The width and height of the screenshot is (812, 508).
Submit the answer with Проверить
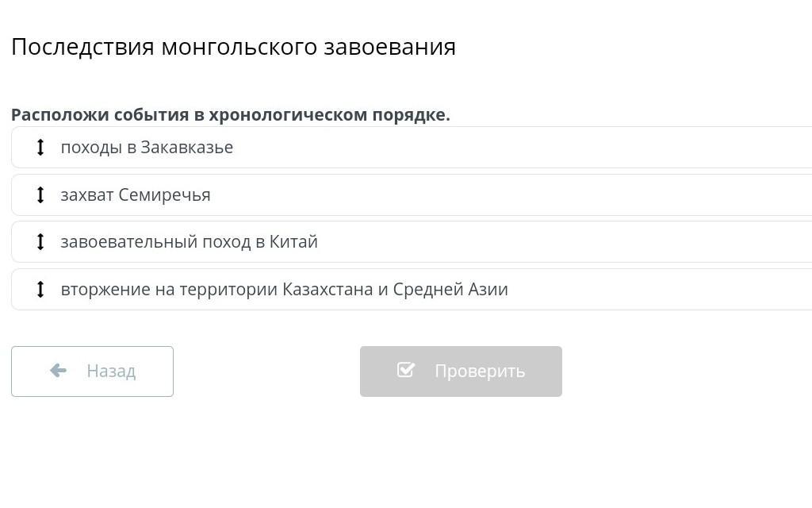point(461,371)
